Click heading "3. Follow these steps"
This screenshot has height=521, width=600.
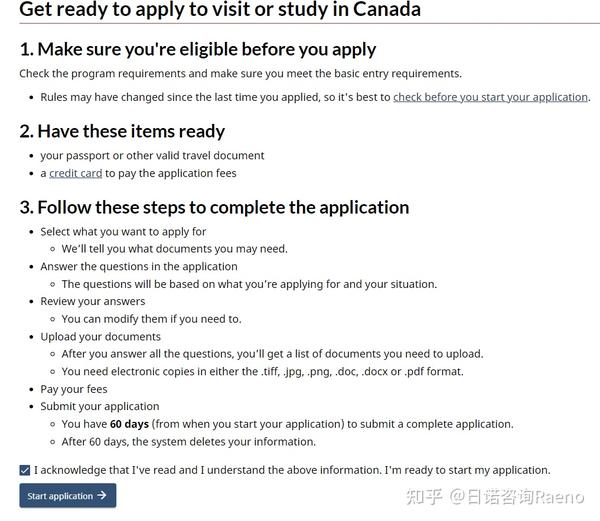pos(214,207)
